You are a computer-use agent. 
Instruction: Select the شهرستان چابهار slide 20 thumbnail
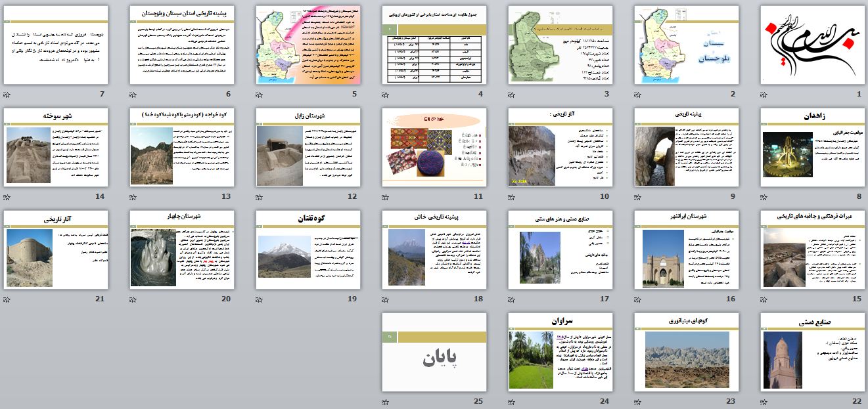pos(181,250)
